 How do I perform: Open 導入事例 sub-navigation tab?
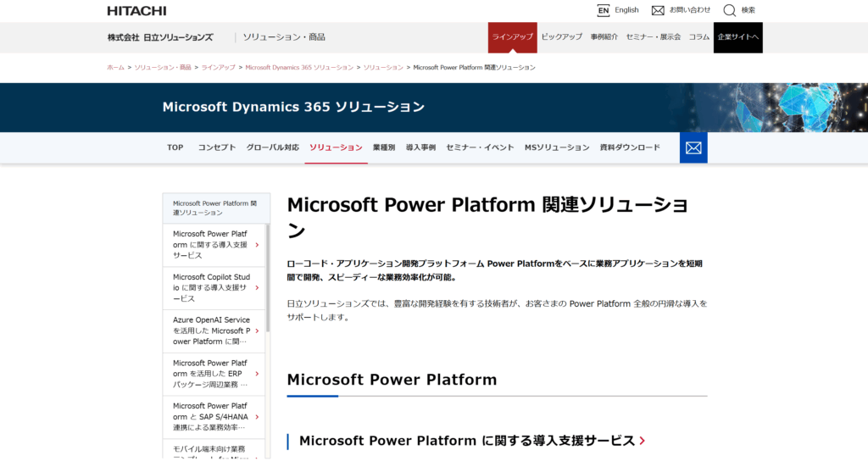point(420,147)
